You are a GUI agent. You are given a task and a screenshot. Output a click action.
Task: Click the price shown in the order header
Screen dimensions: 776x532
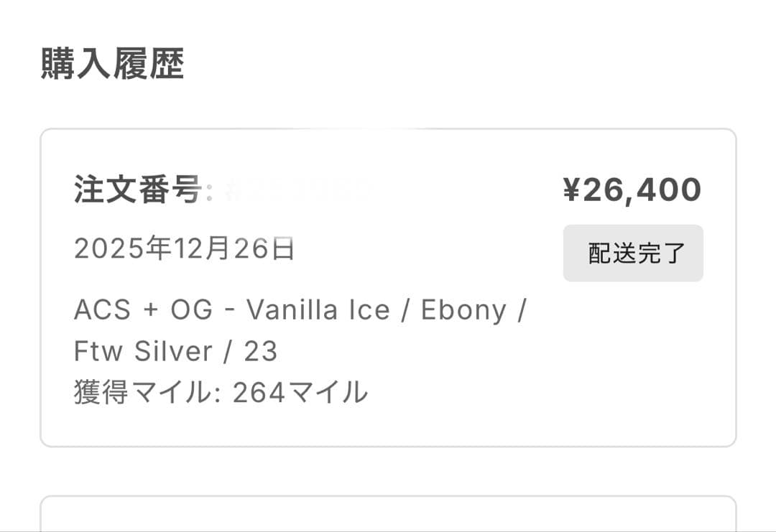click(x=632, y=189)
